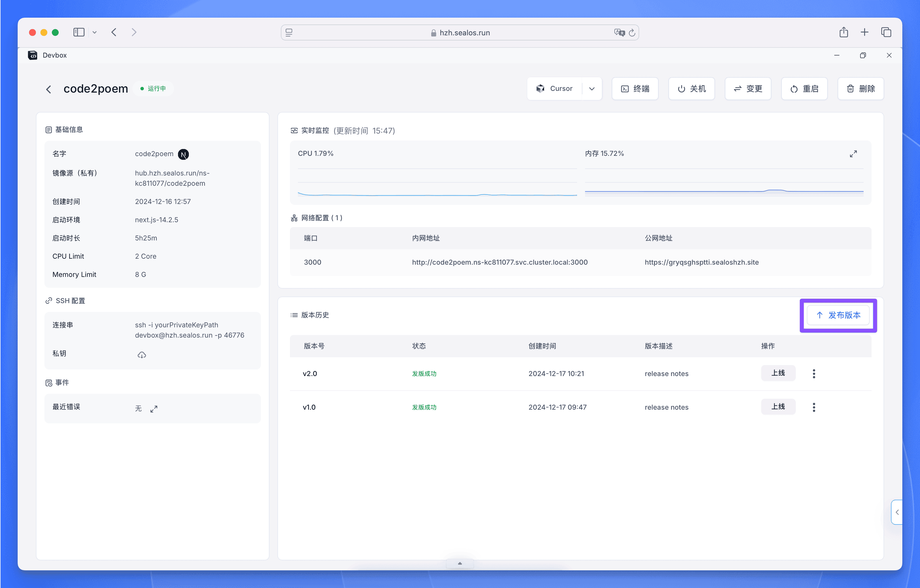The height and width of the screenshot is (588, 920).
Task: Download the SSH private key
Action: click(142, 355)
